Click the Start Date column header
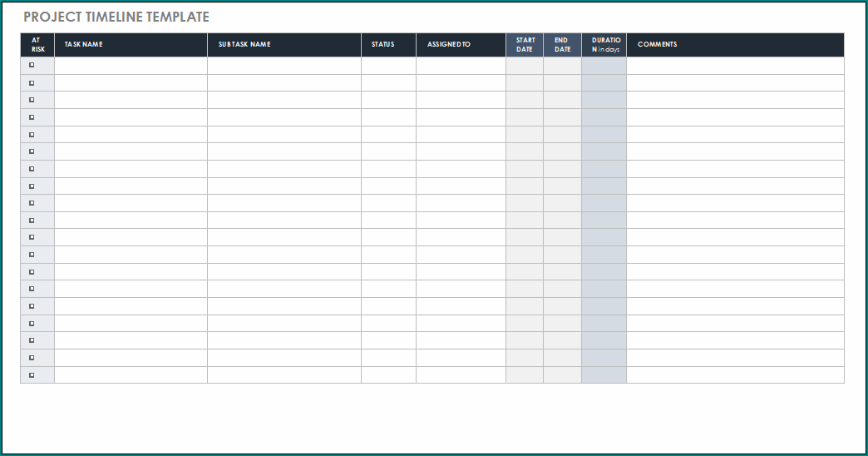 pyautogui.click(x=525, y=45)
